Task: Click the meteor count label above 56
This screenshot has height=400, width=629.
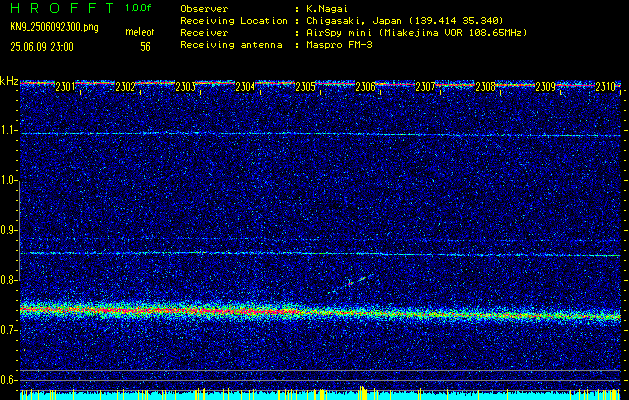Action: point(140,32)
